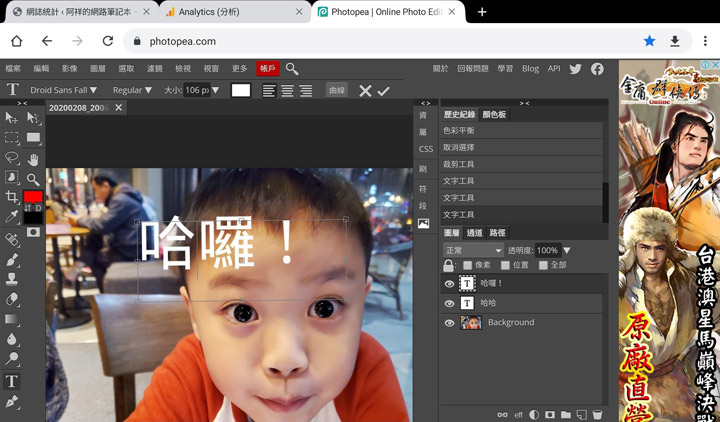Image resolution: width=720 pixels, height=422 pixels.
Task: Select the Move tool in the toolbar
Action: pos(11,118)
